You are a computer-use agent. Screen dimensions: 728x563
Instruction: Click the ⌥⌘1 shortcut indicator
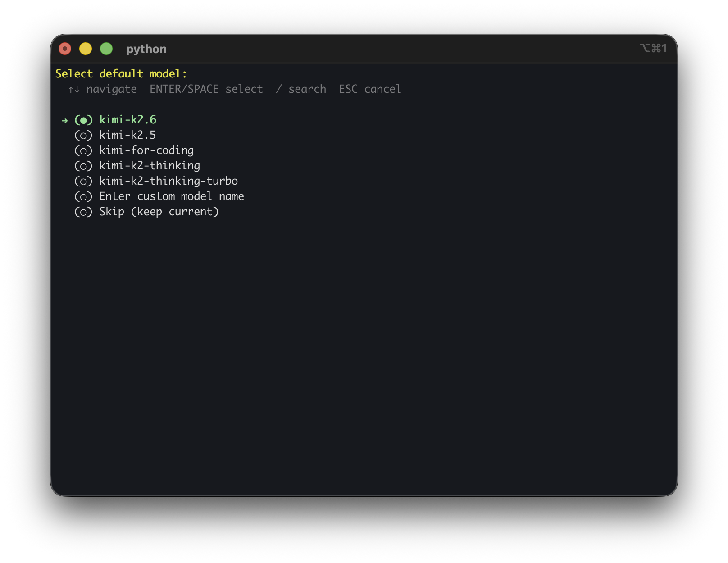pos(653,48)
